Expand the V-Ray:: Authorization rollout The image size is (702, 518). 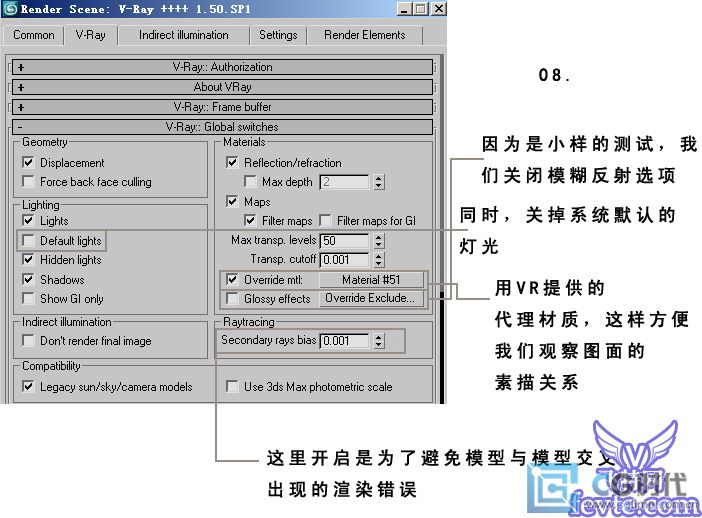[223, 67]
